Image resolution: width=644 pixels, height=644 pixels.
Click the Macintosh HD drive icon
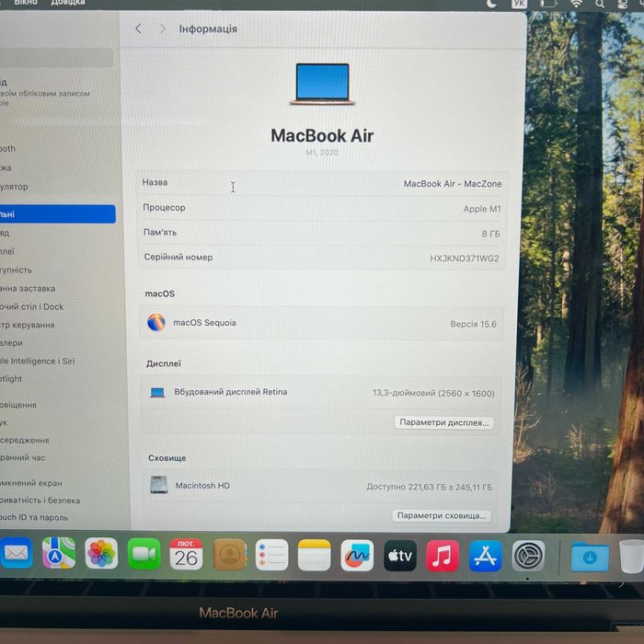point(159,485)
